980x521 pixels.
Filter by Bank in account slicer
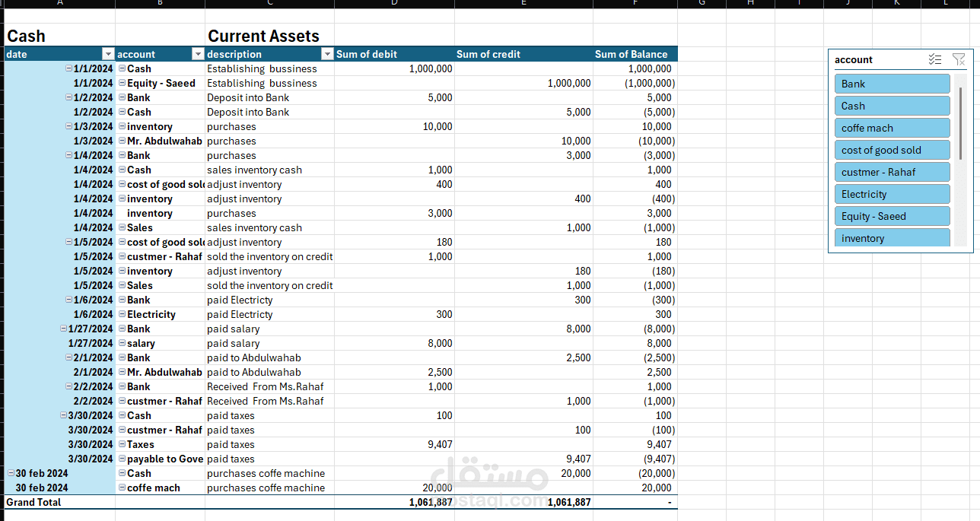click(x=892, y=84)
